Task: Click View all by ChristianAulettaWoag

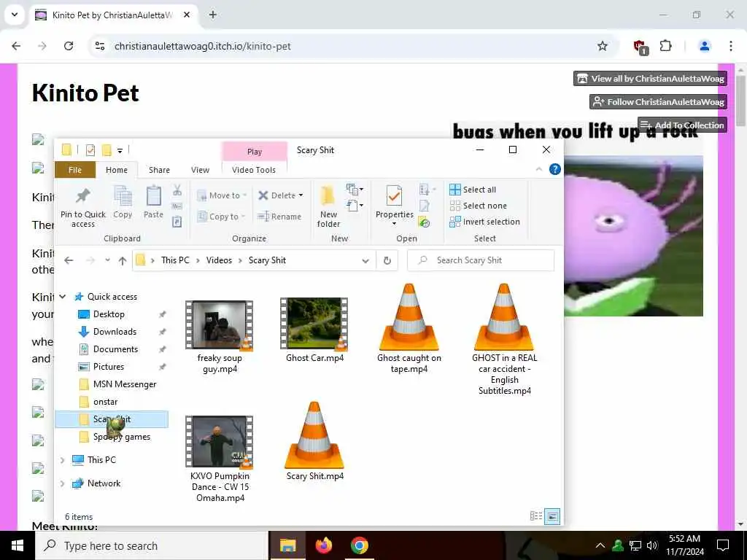Action: (x=650, y=79)
